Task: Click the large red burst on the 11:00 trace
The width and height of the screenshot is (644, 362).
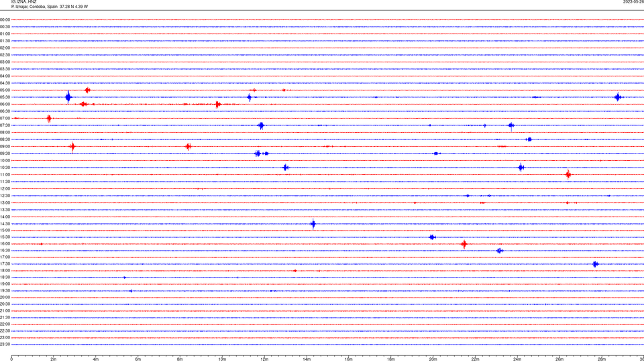Action: tap(568, 175)
